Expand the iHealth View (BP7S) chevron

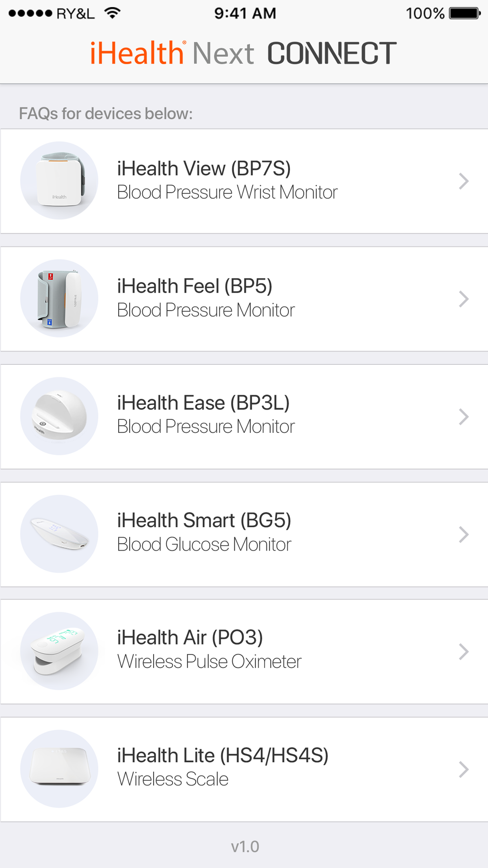[463, 181]
